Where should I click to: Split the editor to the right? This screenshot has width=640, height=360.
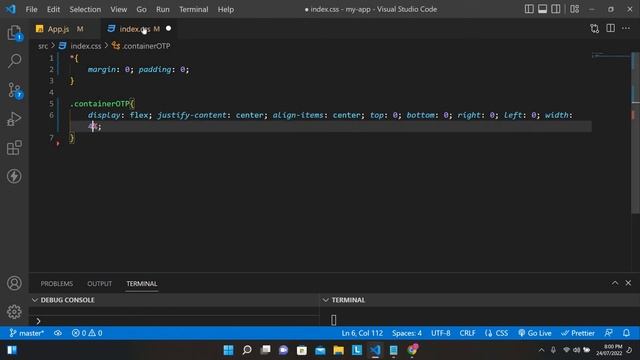[611, 28]
